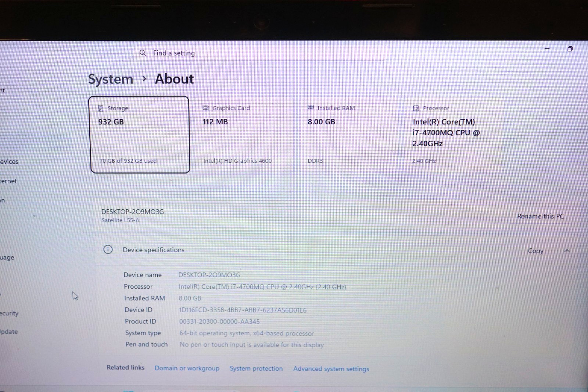
Task: Click the Storage card icon
Action: [x=100, y=108]
